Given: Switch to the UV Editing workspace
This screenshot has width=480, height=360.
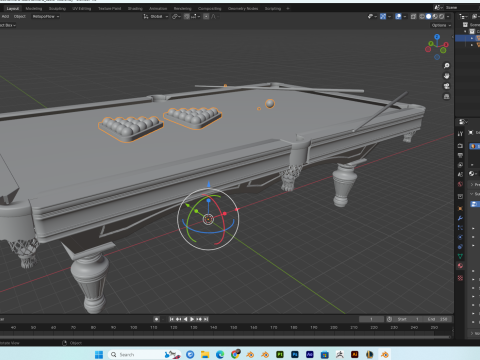Looking at the screenshot, I should [x=82, y=9].
